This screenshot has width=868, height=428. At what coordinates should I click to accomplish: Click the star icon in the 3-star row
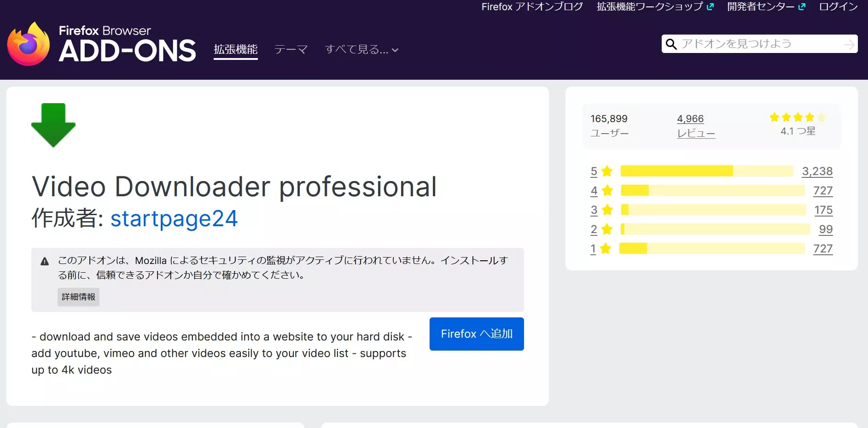click(x=607, y=210)
